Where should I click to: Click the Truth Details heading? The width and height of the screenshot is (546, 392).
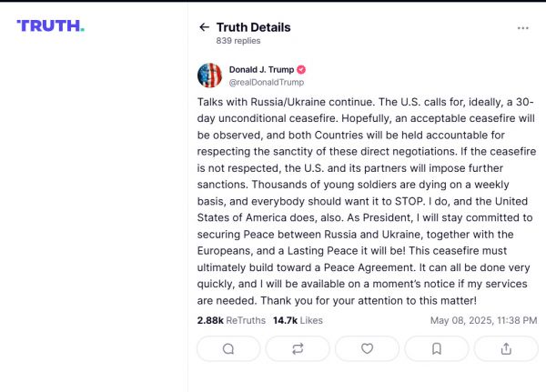[253, 27]
